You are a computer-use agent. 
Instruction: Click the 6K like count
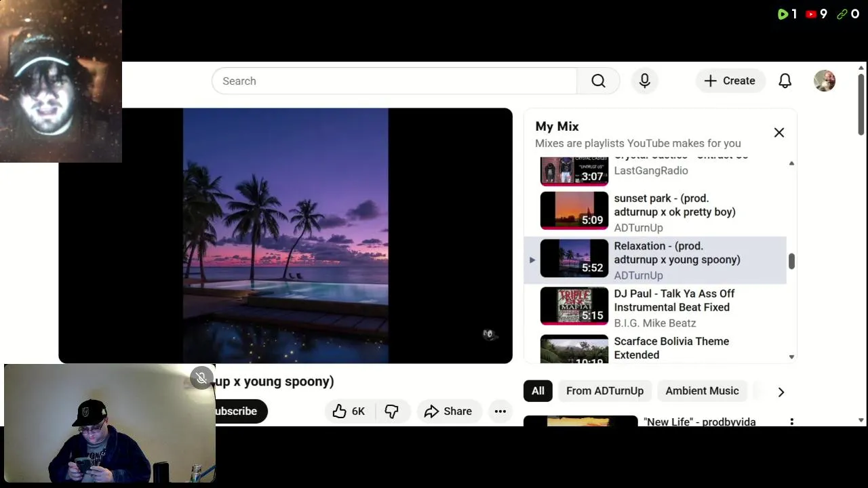pyautogui.click(x=358, y=411)
